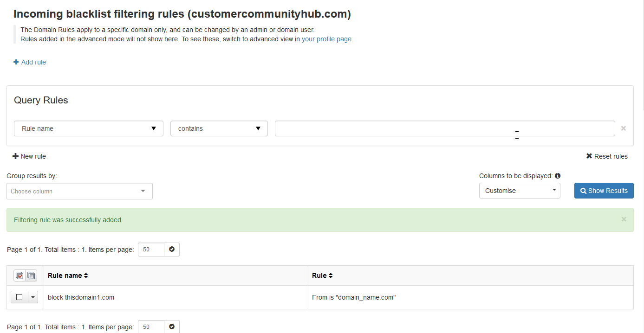Apply items per page with top check icon
644x333 pixels.
(172, 250)
